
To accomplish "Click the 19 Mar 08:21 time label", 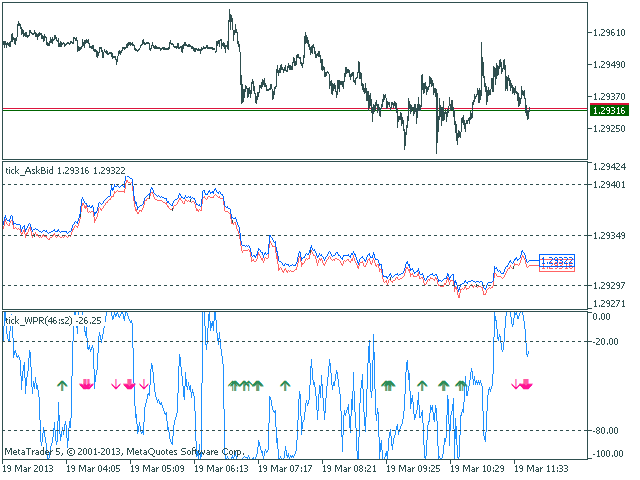I will coord(349,469).
